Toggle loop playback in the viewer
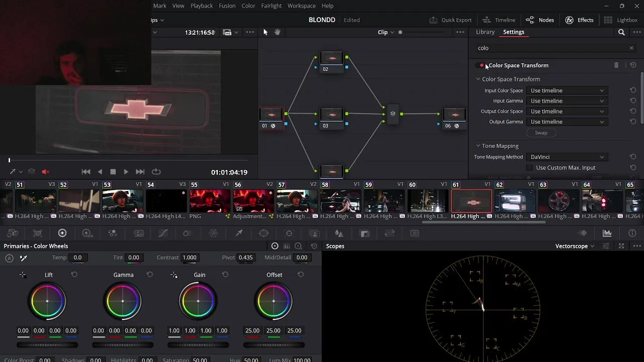This screenshot has width=644, height=362. tap(156, 172)
